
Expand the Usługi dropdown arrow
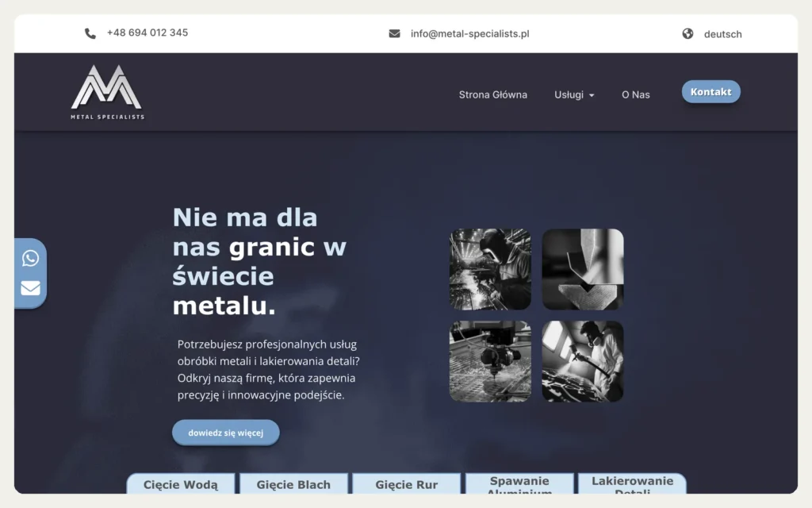pyautogui.click(x=592, y=95)
